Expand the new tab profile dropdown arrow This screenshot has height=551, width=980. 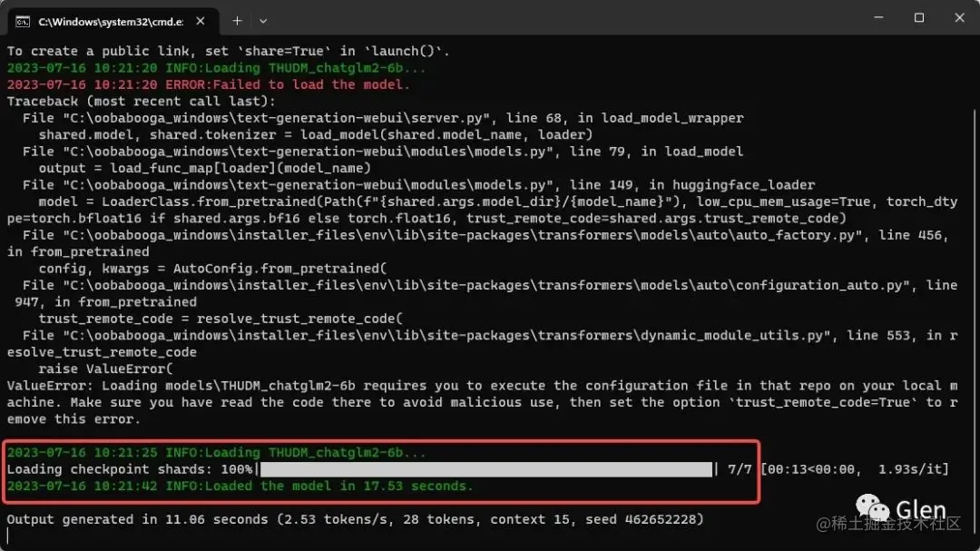click(x=263, y=21)
